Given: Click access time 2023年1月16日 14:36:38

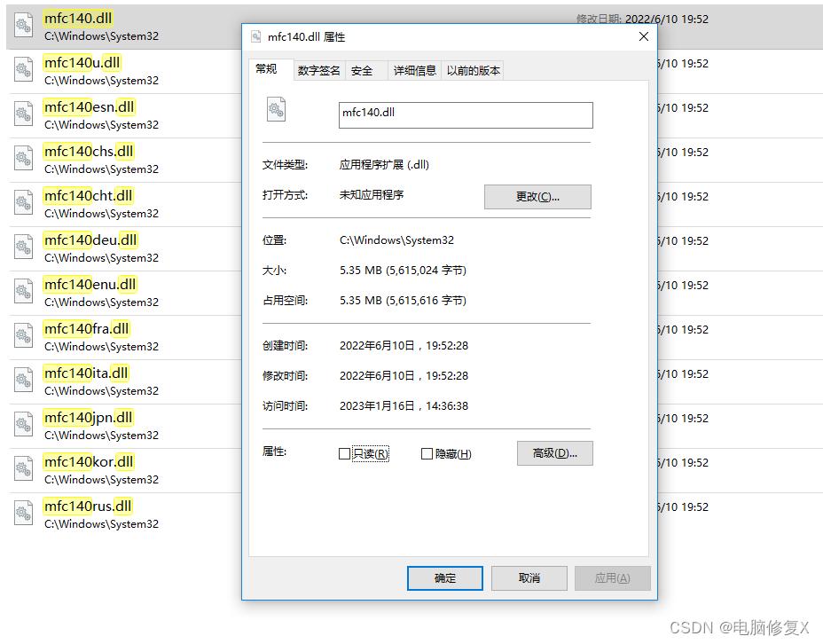Looking at the screenshot, I should click(404, 406).
